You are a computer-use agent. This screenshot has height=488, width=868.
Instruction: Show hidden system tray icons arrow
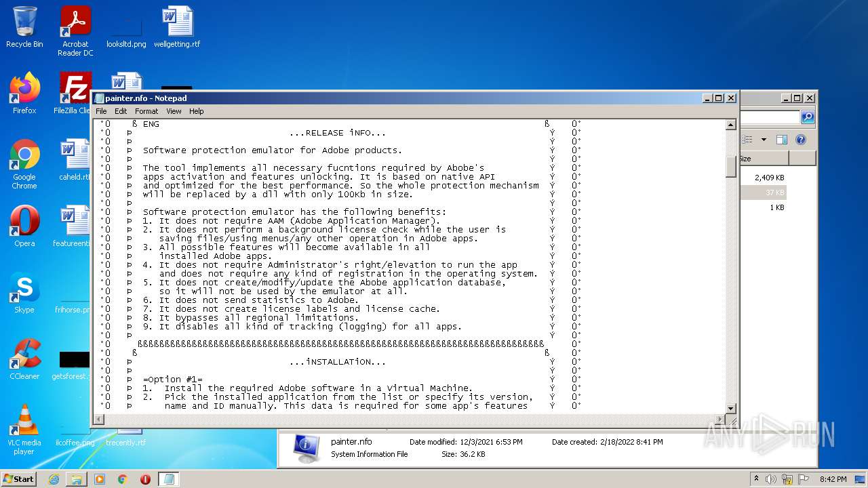[x=757, y=479]
